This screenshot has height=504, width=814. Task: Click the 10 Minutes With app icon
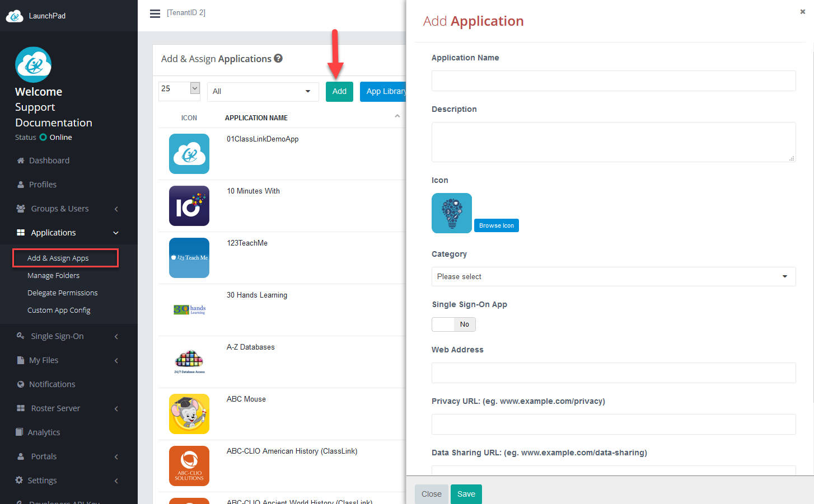click(x=189, y=206)
